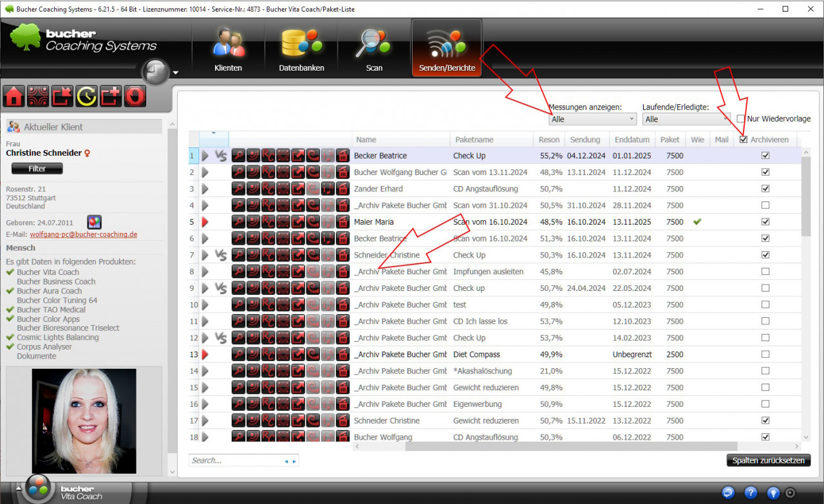
Task: Click the previous search result arrow
Action: [x=286, y=462]
